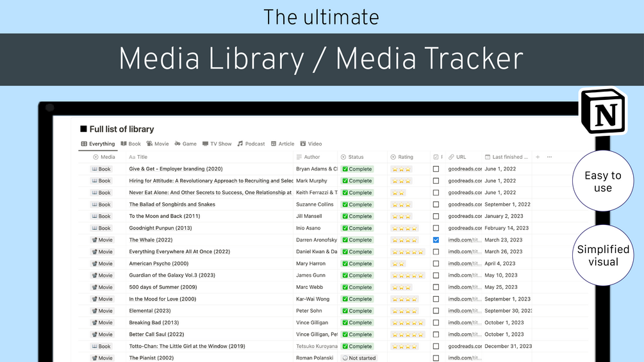Screen dimensions: 644x362
Task: Open the imdb link for The Whale
Action: point(465,240)
